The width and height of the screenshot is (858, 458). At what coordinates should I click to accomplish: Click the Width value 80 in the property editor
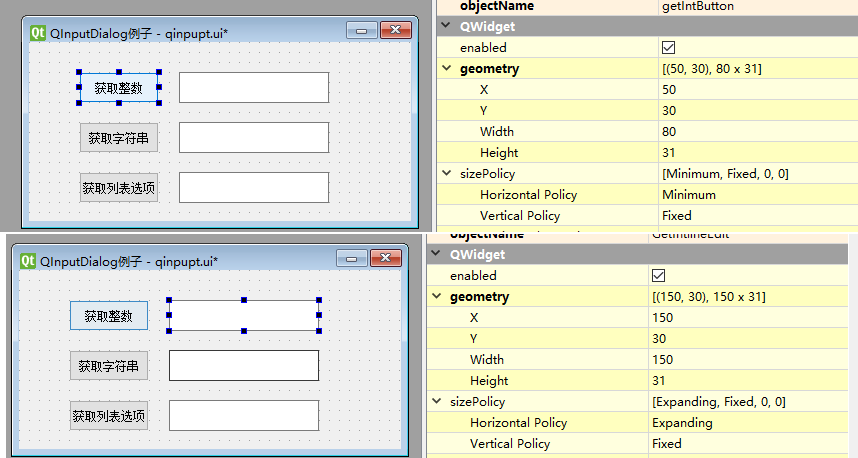(669, 132)
